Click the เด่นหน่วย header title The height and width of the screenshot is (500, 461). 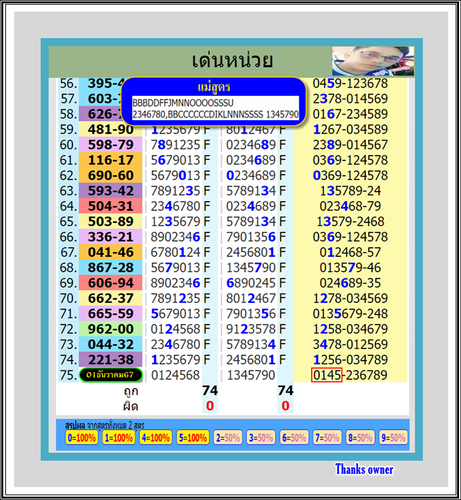click(232, 61)
